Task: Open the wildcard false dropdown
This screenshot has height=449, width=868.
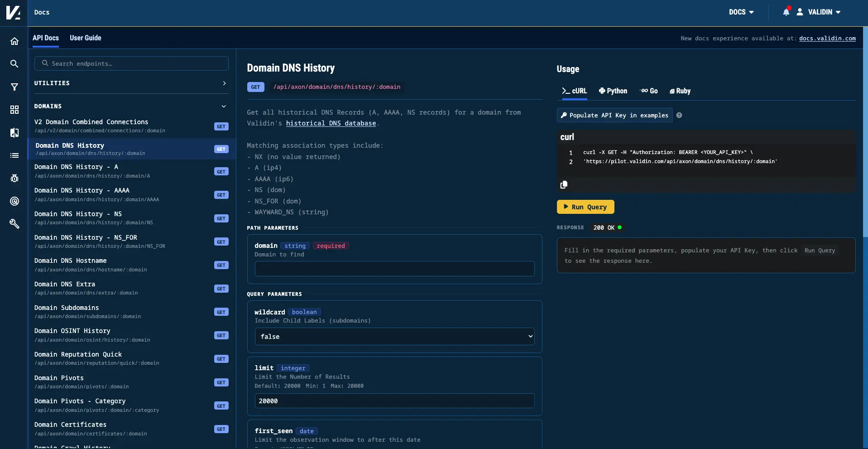Action: pyautogui.click(x=394, y=337)
